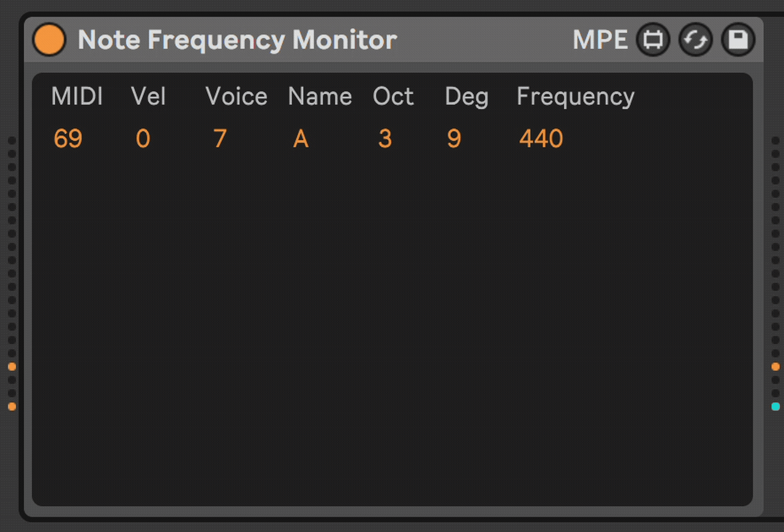Click the note name value A
Screen dimensions: 784x532
point(300,139)
